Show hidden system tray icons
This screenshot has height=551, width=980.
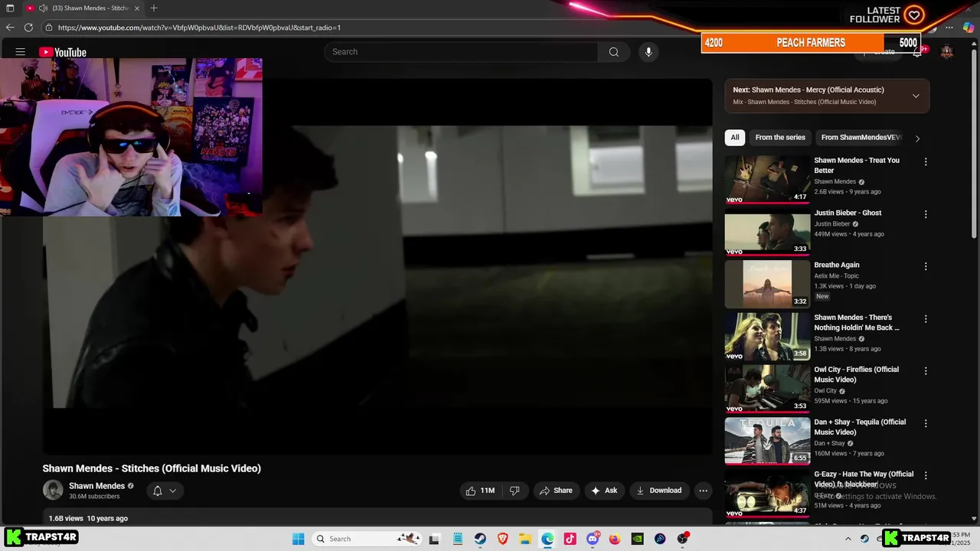point(848,539)
